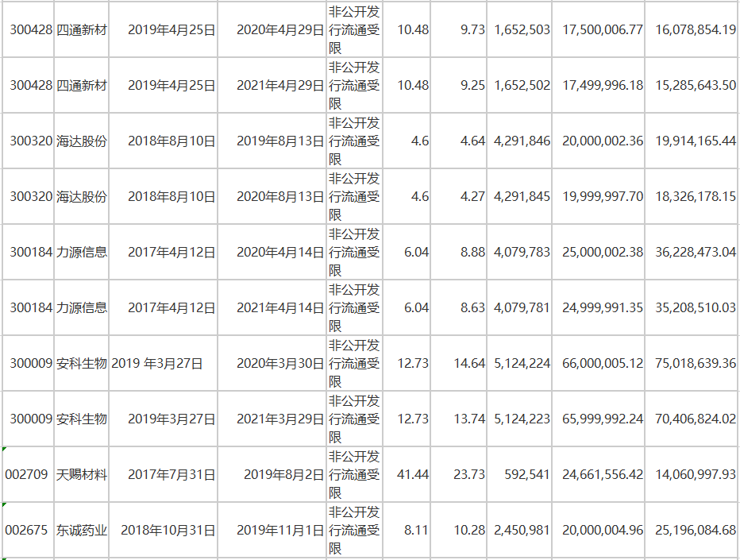The width and height of the screenshot is (740, 560).
Task: Select price cell 8.63
Action: coord(458,308)
